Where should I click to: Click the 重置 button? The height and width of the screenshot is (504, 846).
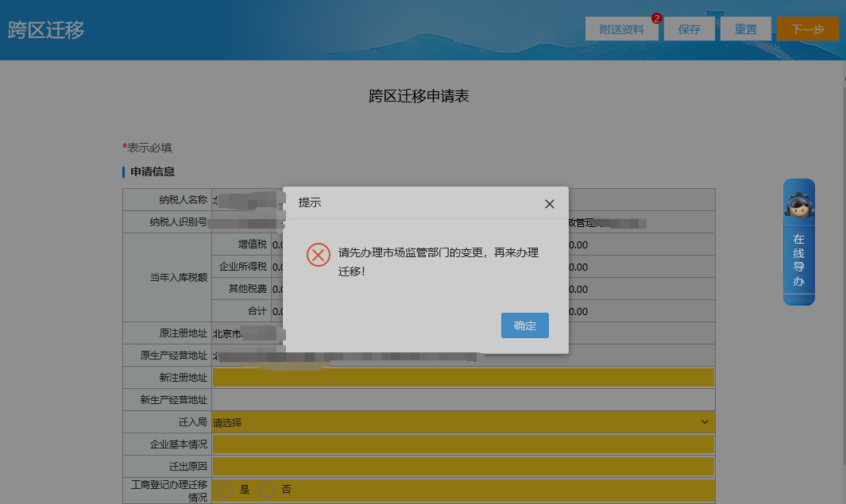(746, 29)
